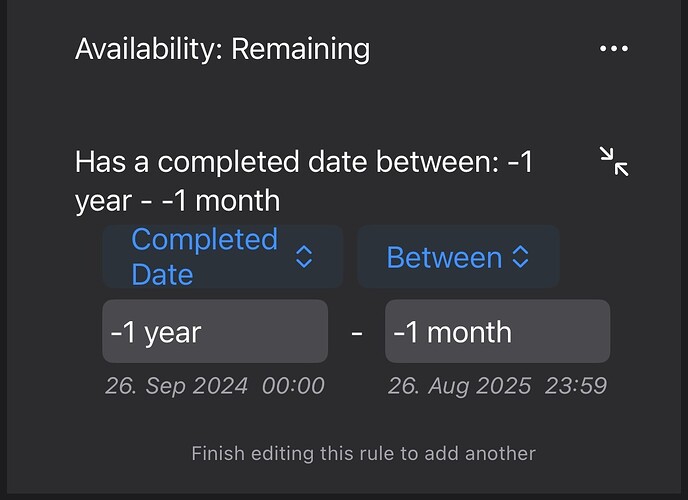Click the 26. Sep 2024 start date preview
This screenshot has width=688, height=500.
click(176, 386)
